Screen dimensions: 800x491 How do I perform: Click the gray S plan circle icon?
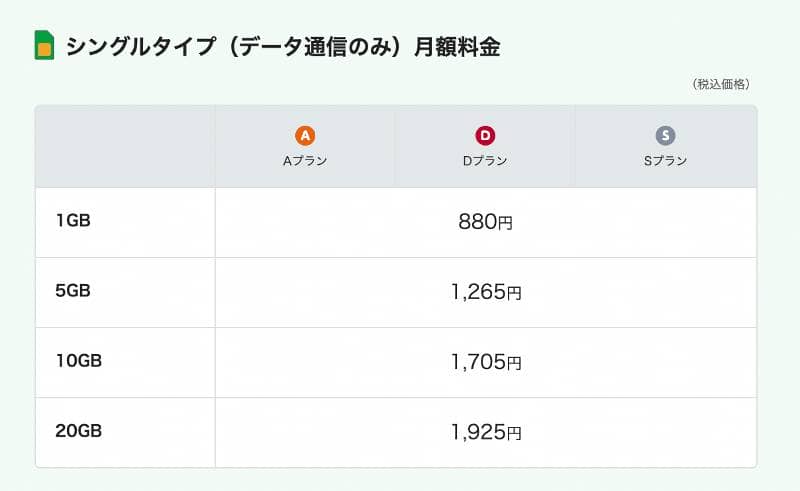665,136
